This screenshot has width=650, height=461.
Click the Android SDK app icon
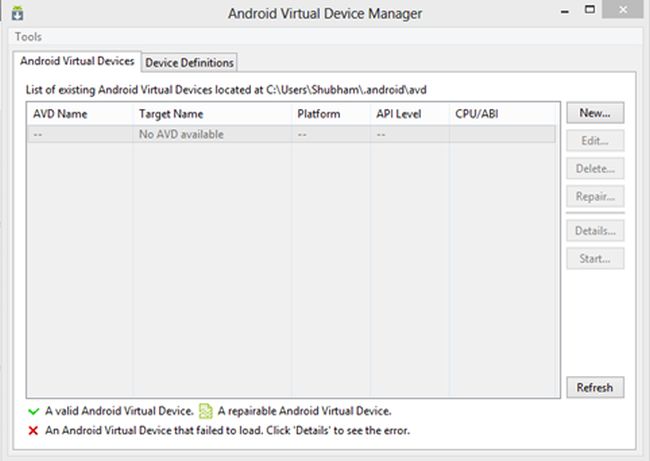(16, 13)
